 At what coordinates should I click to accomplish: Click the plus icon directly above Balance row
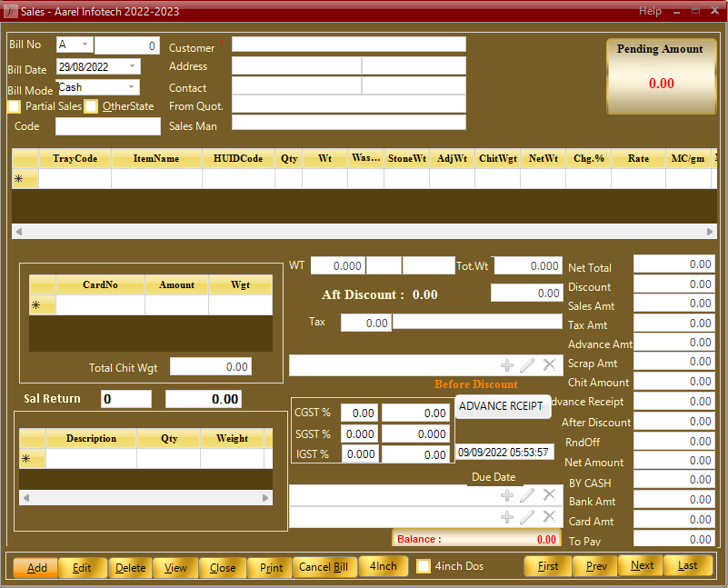coord(507,517)
